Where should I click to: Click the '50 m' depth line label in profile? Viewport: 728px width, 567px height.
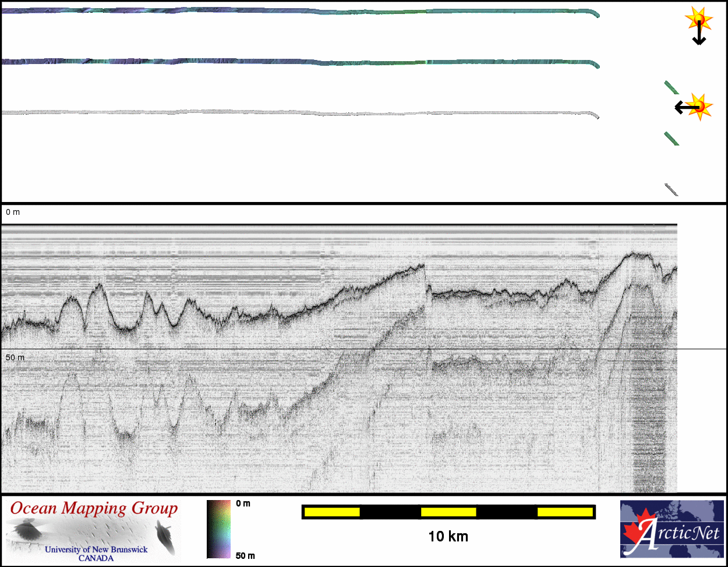point(15,357)
